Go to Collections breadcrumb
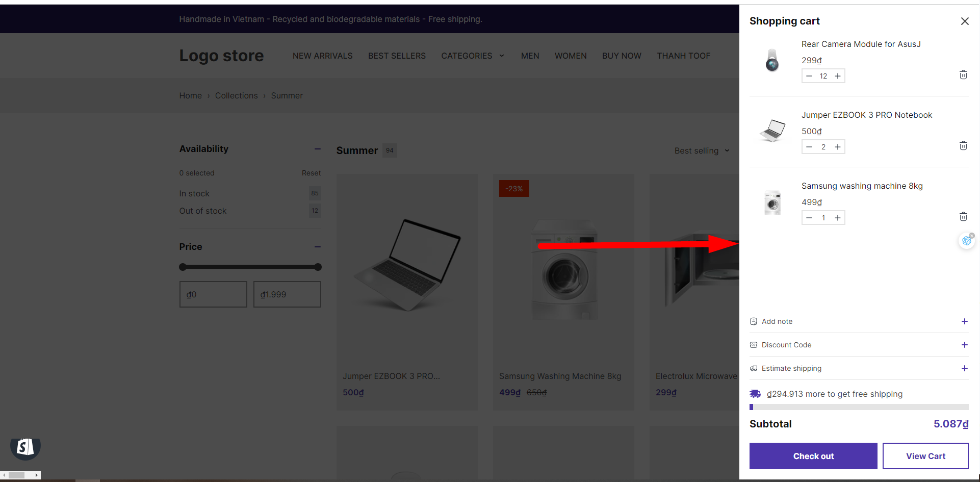This screenshot has height=482, width=980. click(x=236, y=95)
